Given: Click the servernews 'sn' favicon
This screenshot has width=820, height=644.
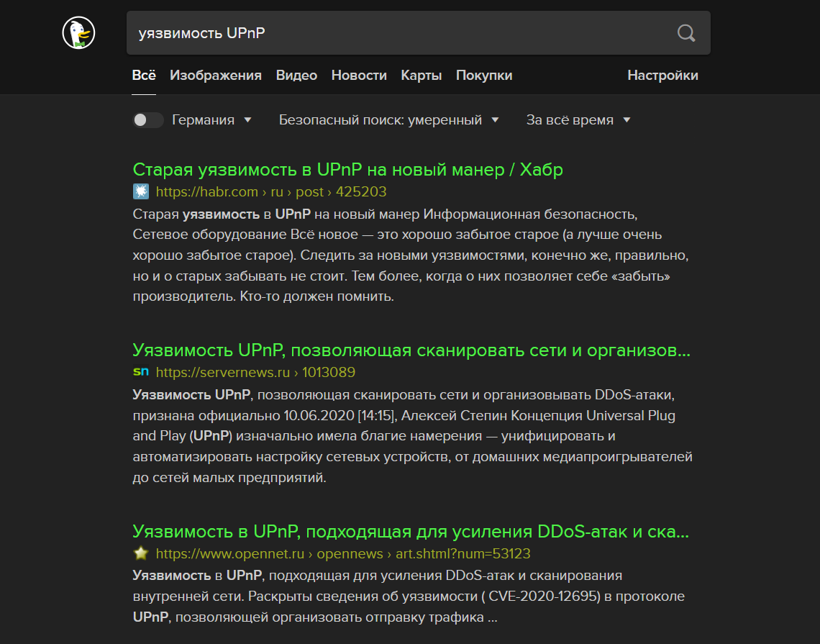Looking at the screenshot, I should 141,372.
